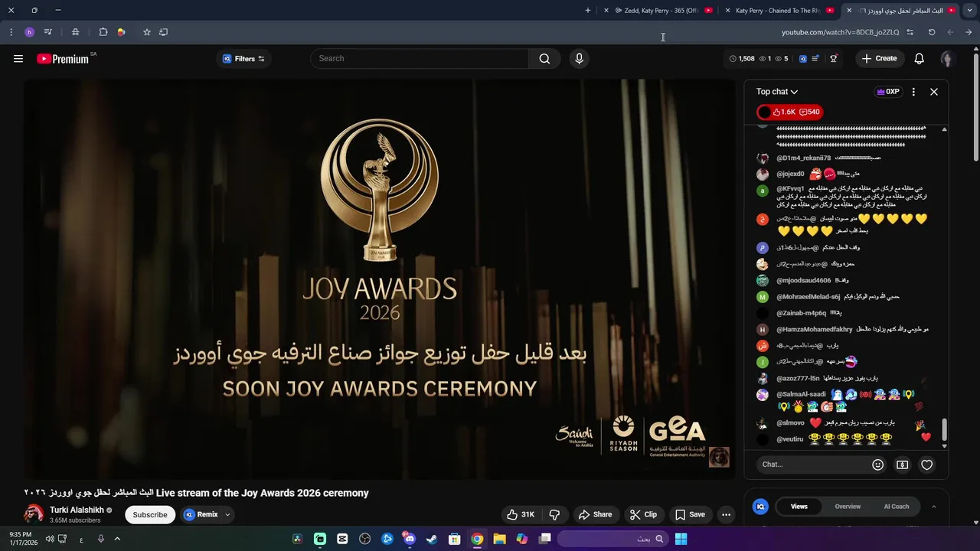This screenshot has width=980, height=551.
Task: Open site information icon in address bar
Action: tap(910, 32)
